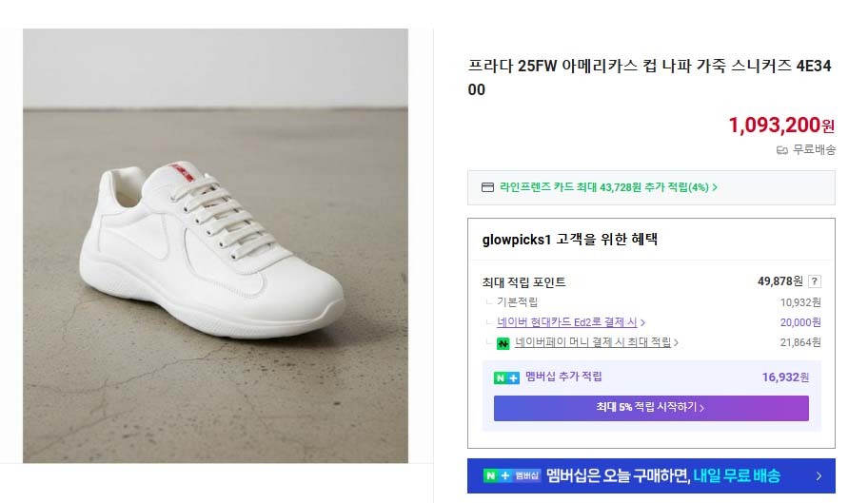868x503 pixels.
Task: Click the 멤버십 추가 적립 label
Action: (563, 377)
